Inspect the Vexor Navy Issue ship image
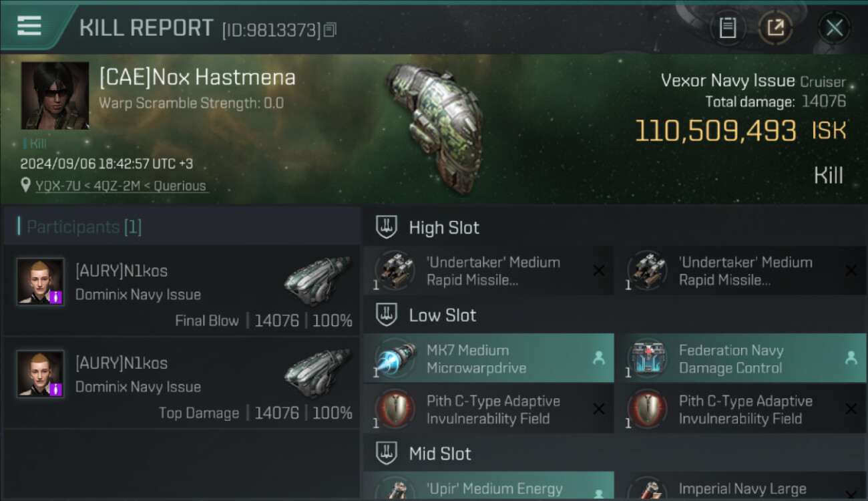868x501 pixels. (435, 127)
